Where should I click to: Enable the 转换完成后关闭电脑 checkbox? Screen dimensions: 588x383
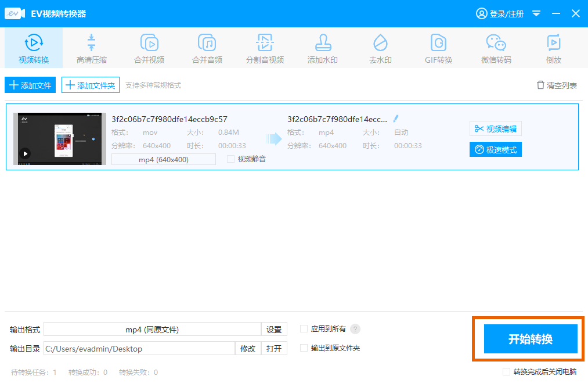coord(506,372)
